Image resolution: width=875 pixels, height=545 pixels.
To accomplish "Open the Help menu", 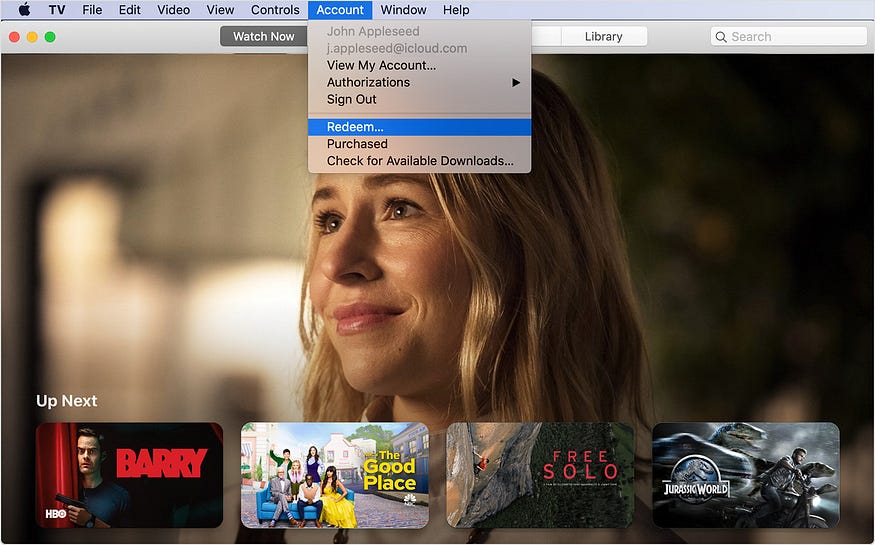I will pyautogui.click(x=456, y=9).
